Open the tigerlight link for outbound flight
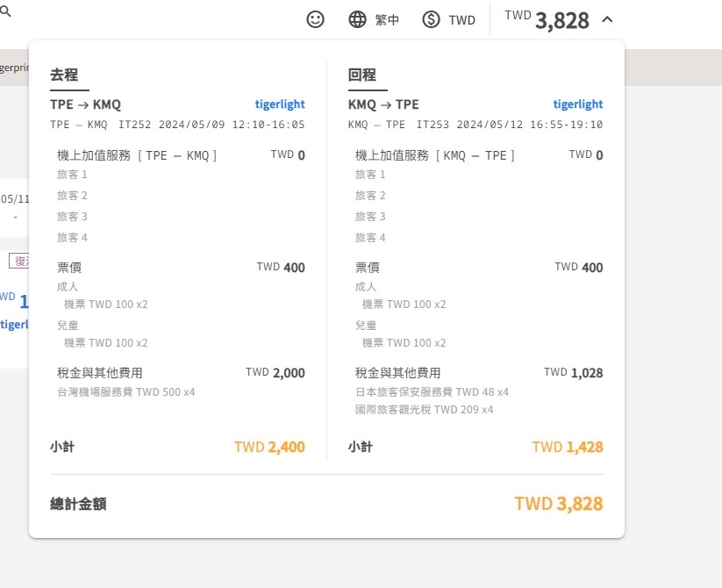Screen dimensions: 722x588 point(279,104)
